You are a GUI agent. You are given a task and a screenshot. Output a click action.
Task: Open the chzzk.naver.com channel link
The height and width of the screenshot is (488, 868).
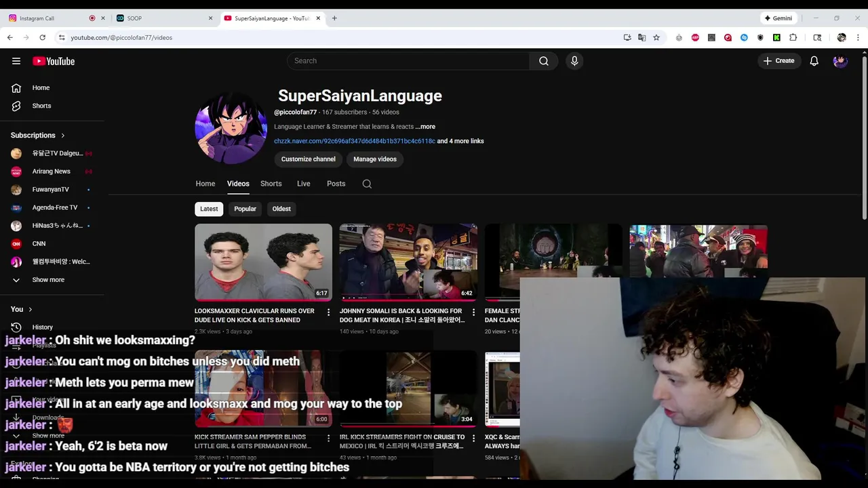[x=355, y=141]
